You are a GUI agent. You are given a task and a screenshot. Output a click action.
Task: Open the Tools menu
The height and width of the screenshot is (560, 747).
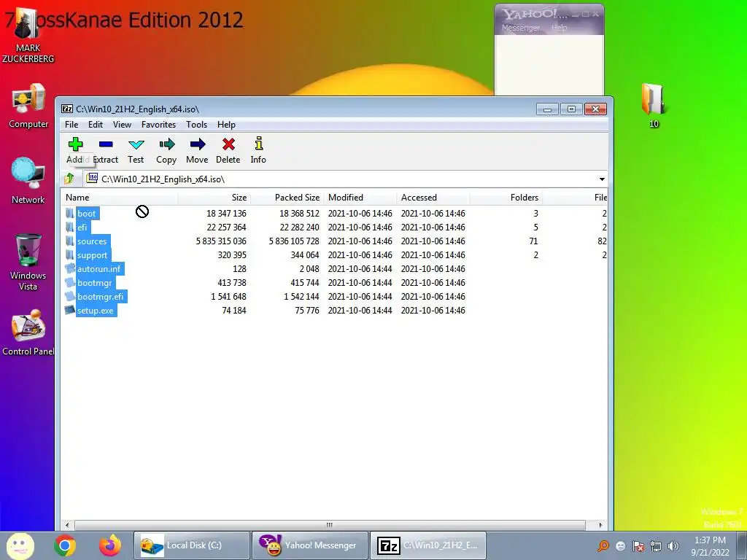coord(196,124)
